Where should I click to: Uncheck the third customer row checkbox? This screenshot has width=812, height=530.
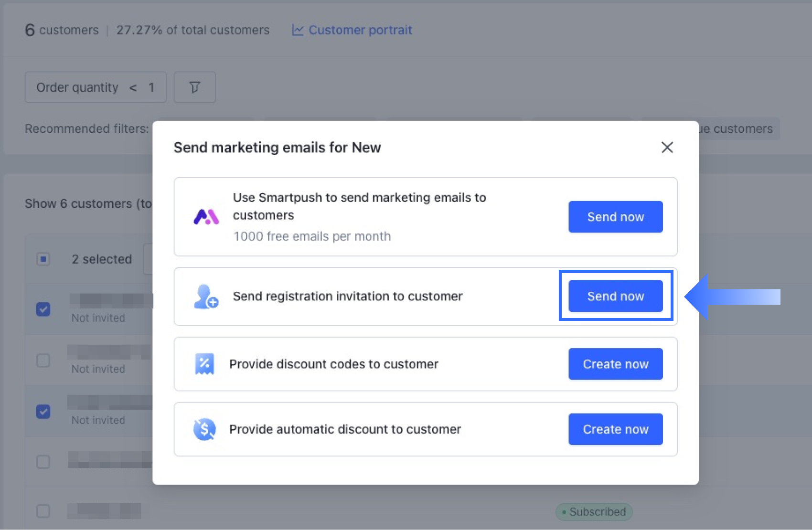[x=43, y=411]
